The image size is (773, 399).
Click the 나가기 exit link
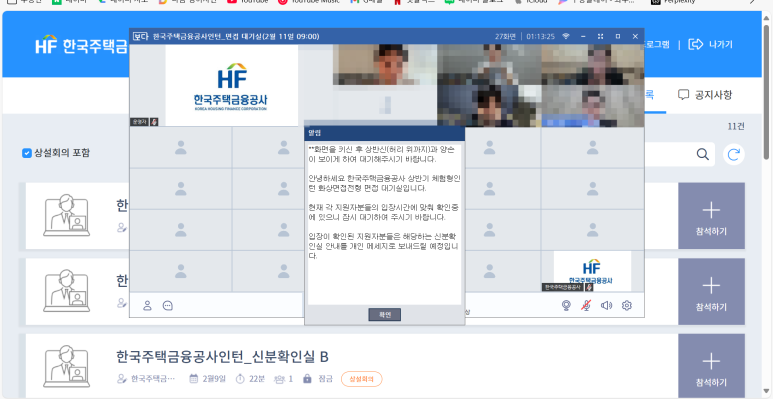click(x=710, y=44)
